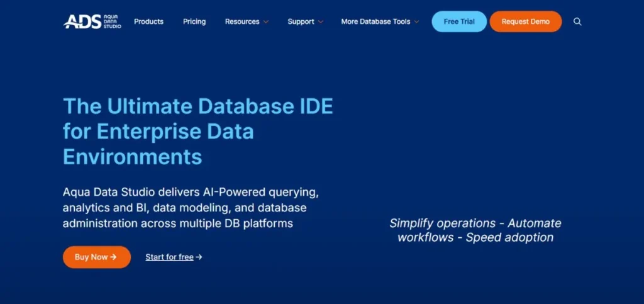This screenshot has width=644, height=304.
Task: Select the Support menu label
Action: (x=301, y=21)
